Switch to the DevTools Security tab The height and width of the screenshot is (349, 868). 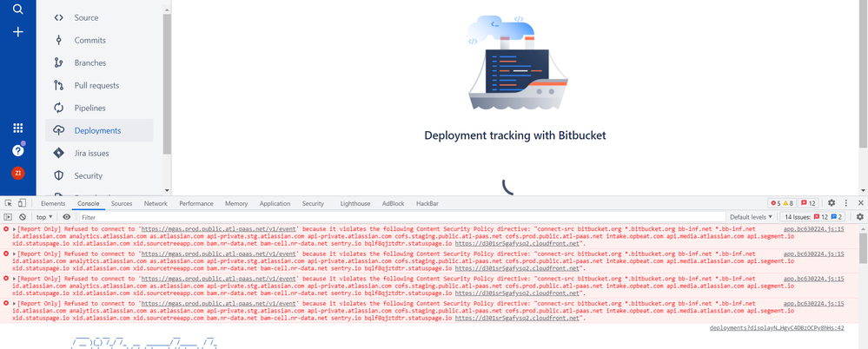point(313,203)
